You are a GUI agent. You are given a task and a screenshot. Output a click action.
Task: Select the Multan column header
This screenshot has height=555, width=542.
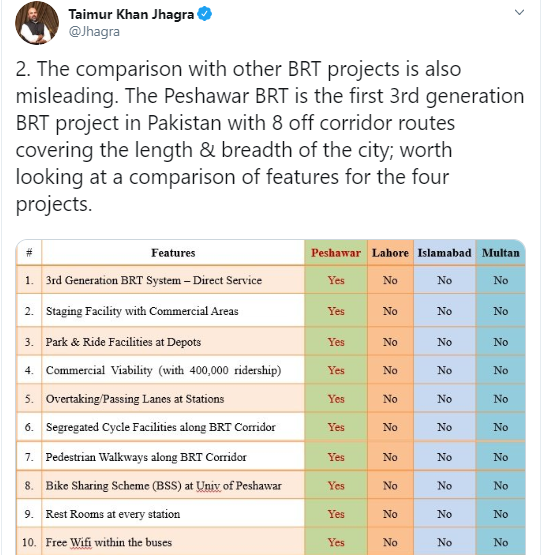(501, 253)
